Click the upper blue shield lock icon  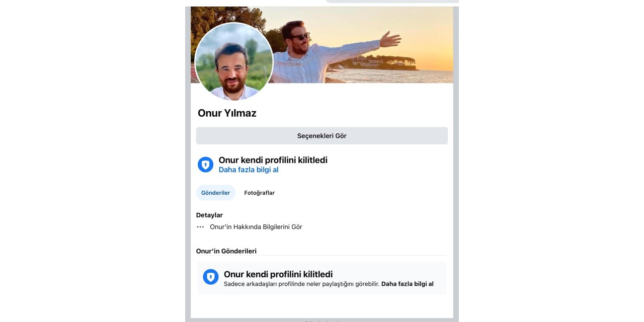coord(205,165)
